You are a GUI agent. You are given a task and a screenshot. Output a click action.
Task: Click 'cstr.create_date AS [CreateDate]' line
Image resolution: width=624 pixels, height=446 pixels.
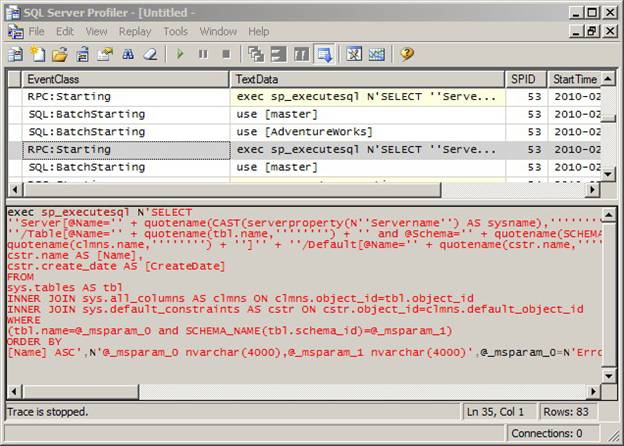point(116,266)
